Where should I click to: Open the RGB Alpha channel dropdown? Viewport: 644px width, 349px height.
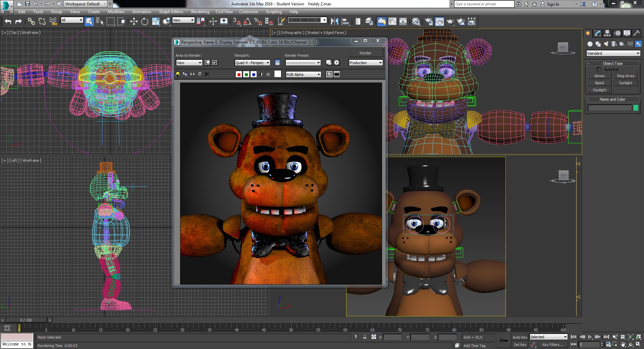pyautogui.click(x=303, y=74)
